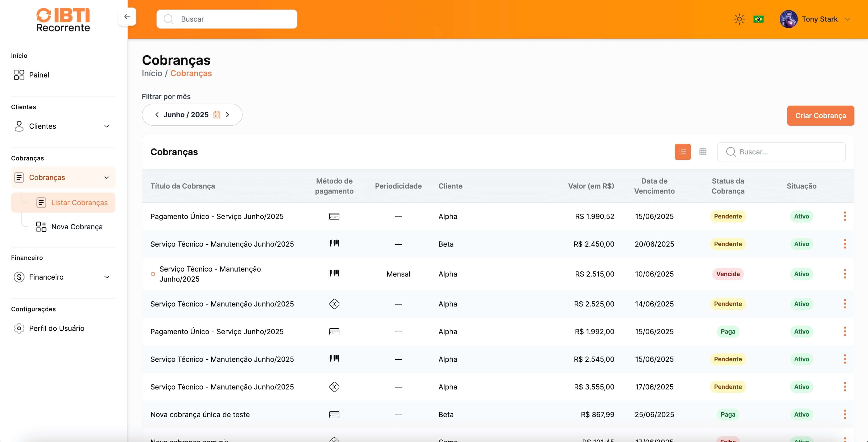Open Nova Cobrança in the sidebar
Screen dimensions: 868x442
76,227
